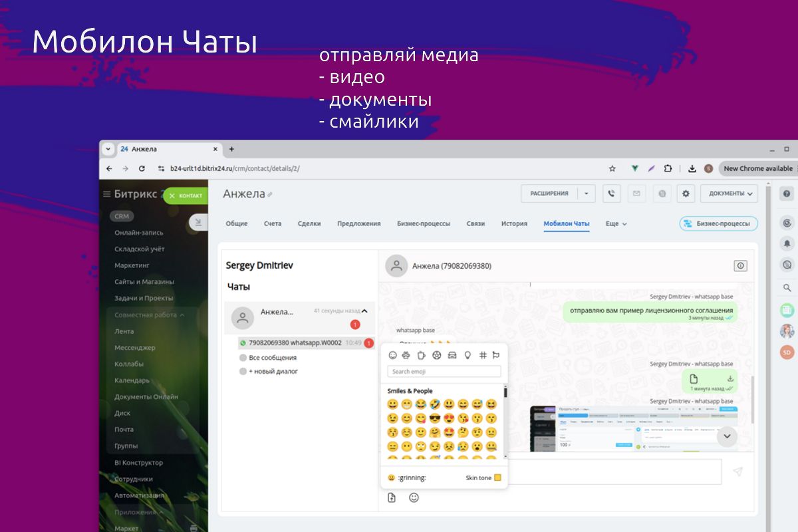The width and height of the screenshot is (798, 532).
Task: Click the Расширения button
Action: 549,194
